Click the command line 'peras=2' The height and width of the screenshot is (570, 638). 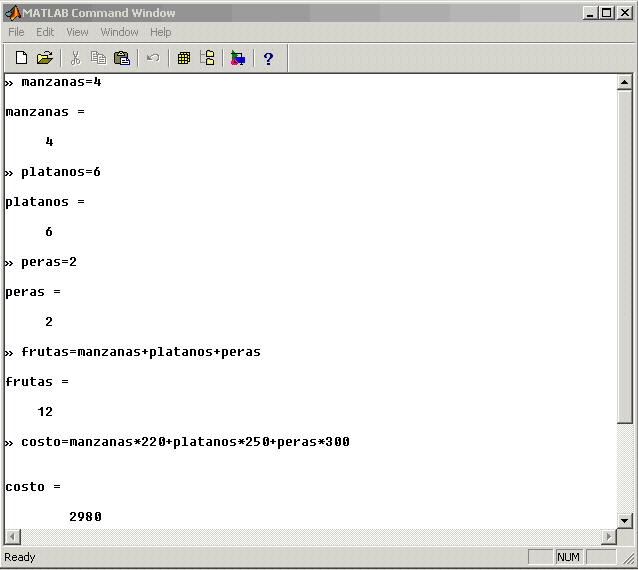(49, 262)
